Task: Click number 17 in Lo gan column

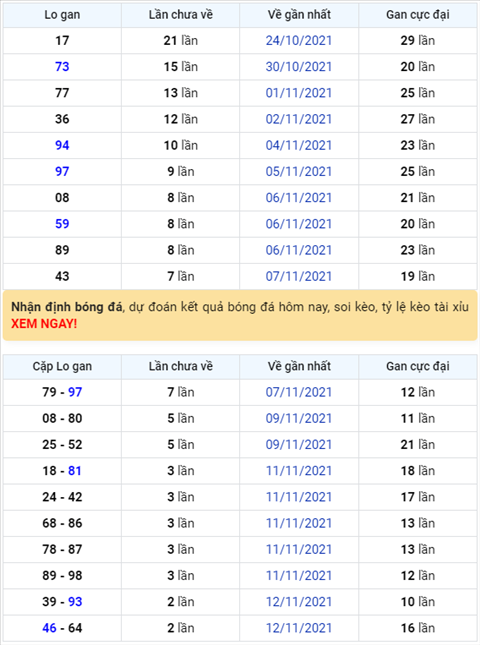Action: tap(62, 40)
